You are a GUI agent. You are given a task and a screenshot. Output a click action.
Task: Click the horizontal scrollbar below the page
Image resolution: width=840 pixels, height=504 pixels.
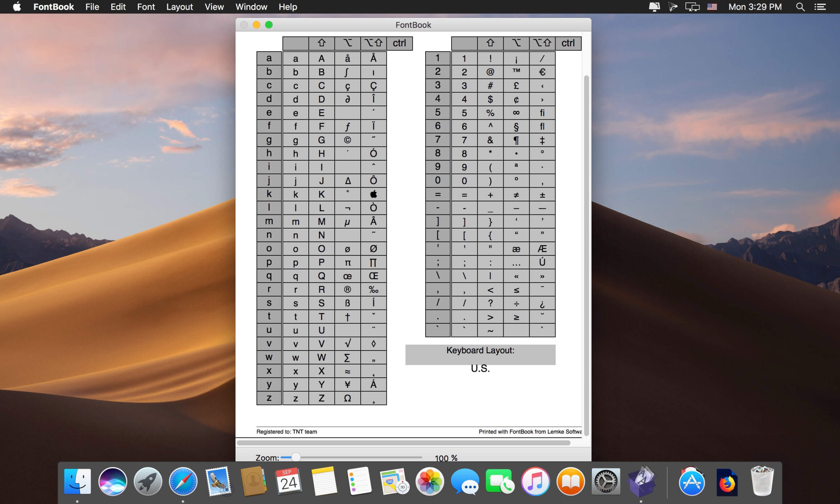(404, 442)
